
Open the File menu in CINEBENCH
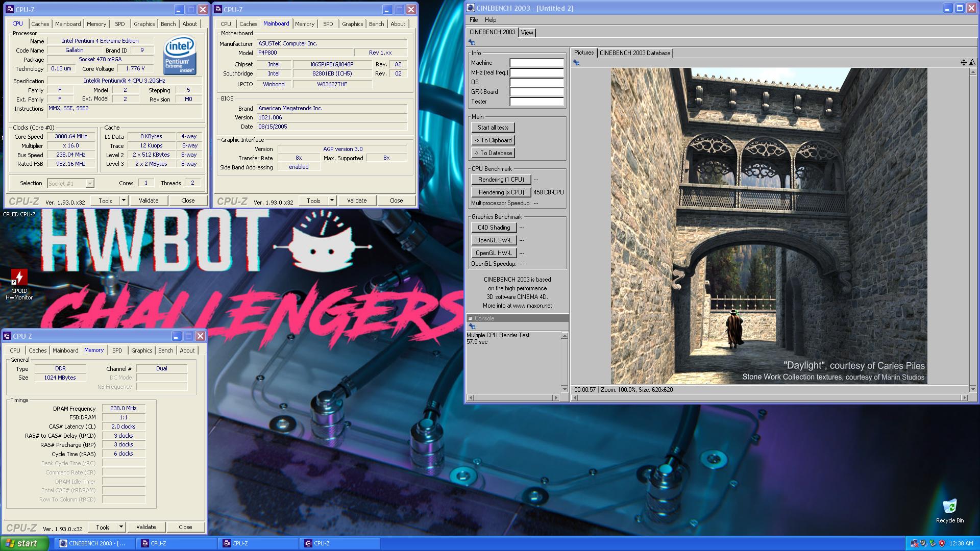[x=474, y=20]
